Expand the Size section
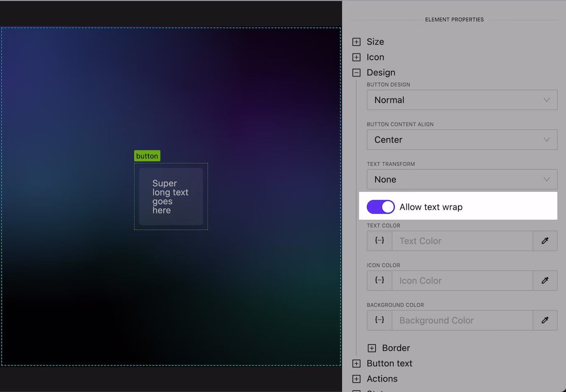The image size is (566, 392). click(356, 41)
